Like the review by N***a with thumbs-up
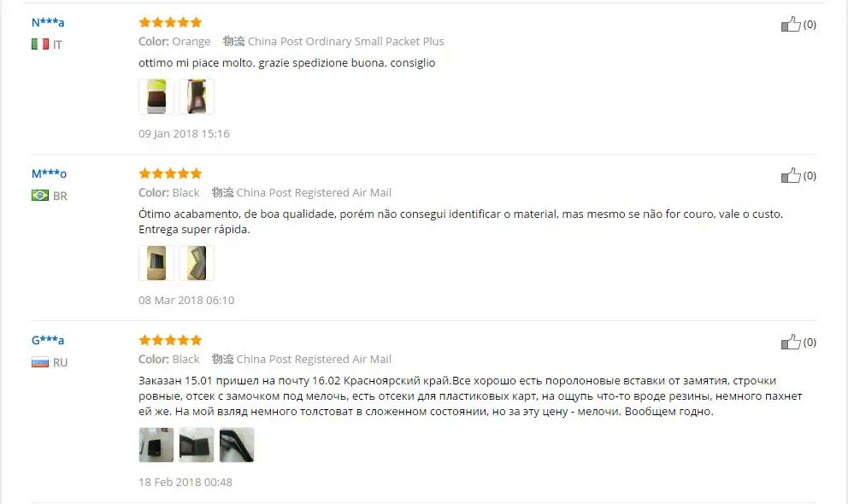The height and width of the screenshot is (504, 848). point(790,24)
